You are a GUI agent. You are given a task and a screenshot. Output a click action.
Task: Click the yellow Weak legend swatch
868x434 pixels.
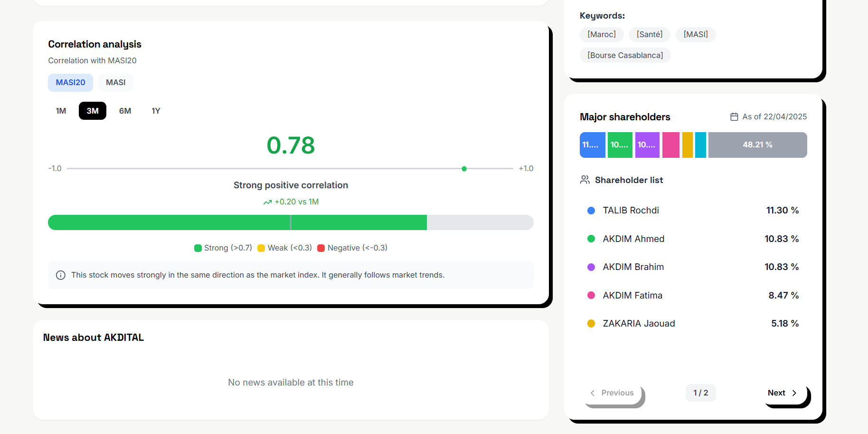261,248
